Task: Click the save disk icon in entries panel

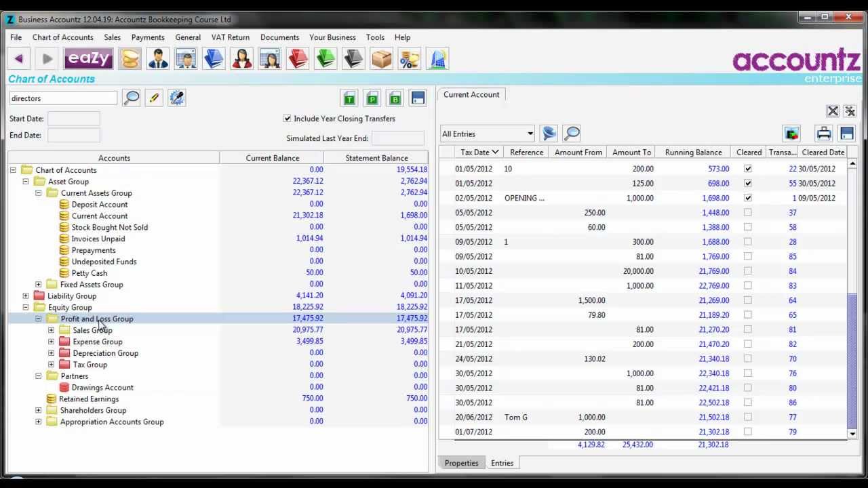Action: coord(846,134)
